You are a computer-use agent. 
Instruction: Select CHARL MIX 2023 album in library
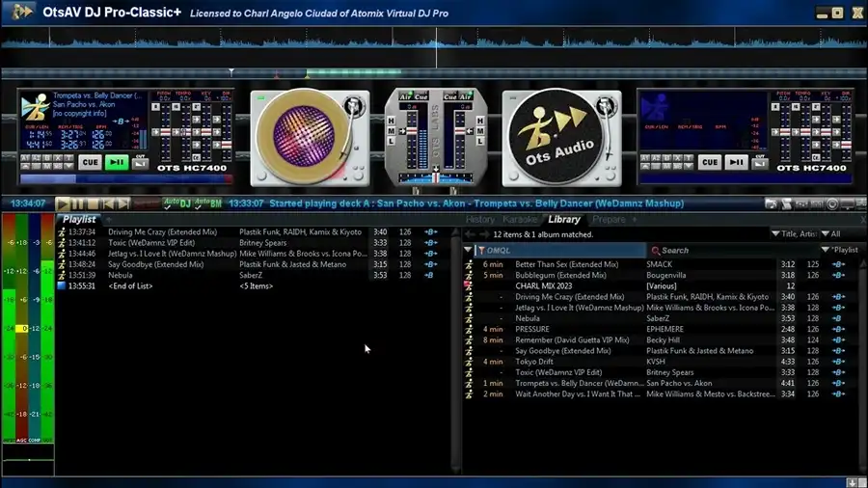click(x=662, y=286)
